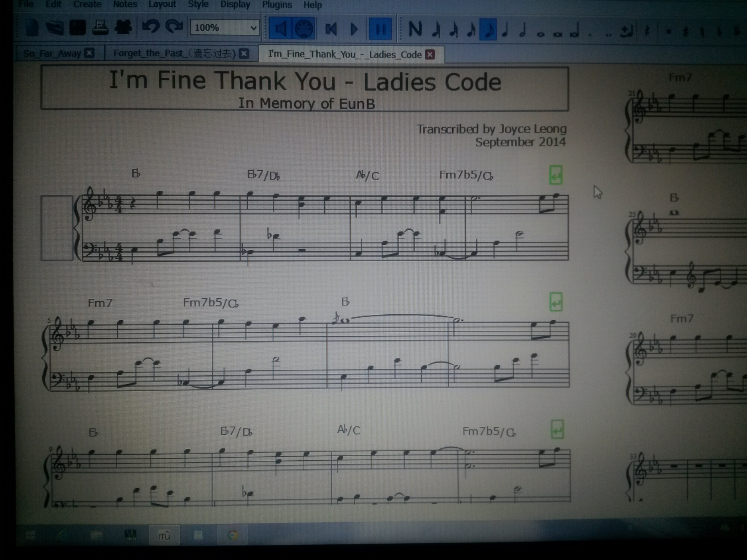Image resolution: width=747 pixels, height=560 pixels.
Task: Print the score using printer icon
Action: tap(100, 28)
